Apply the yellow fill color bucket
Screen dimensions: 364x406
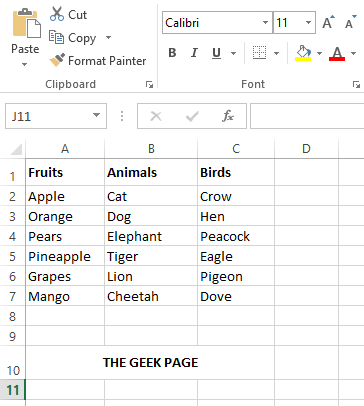click(x=303, y=53)
